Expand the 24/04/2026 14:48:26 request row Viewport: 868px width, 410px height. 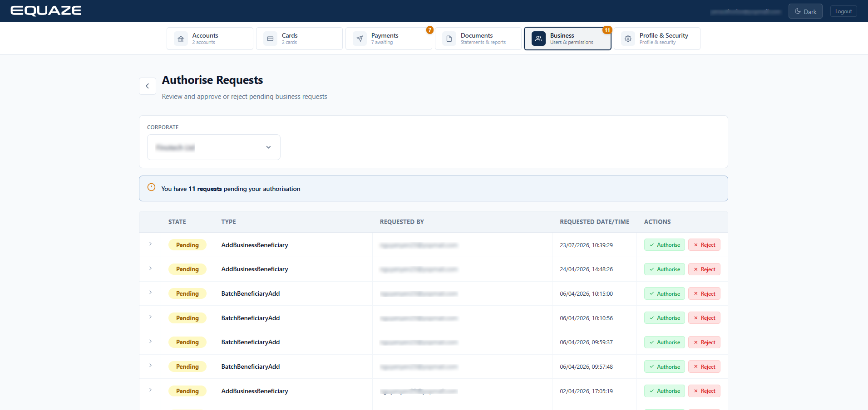(x=150, y=268)
